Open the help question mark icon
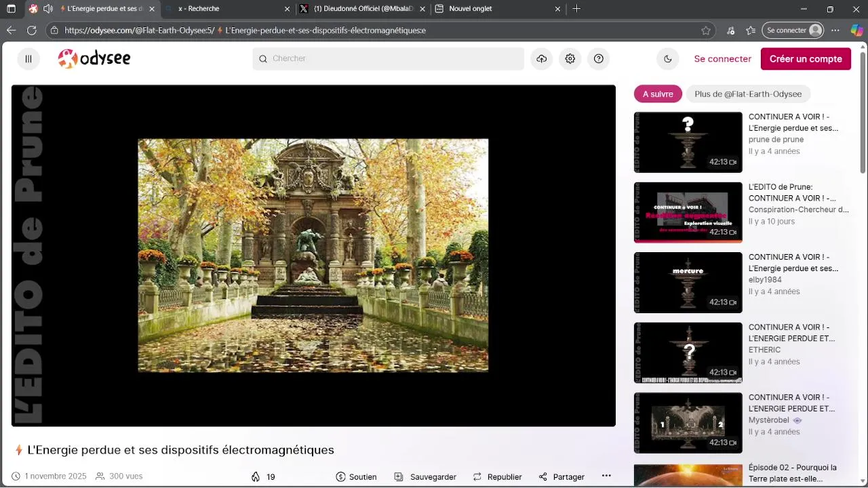The image size is (868, 488). pos(599,59)
